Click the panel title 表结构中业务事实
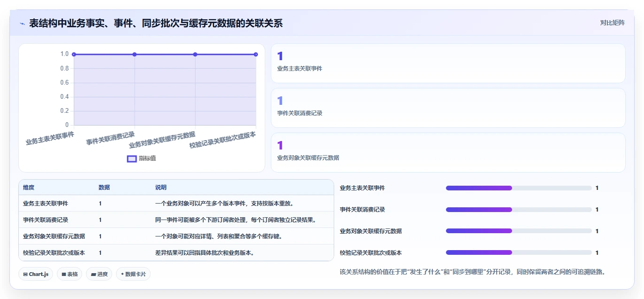The width and height of the screenshot is (644, 299). [156, 24]
